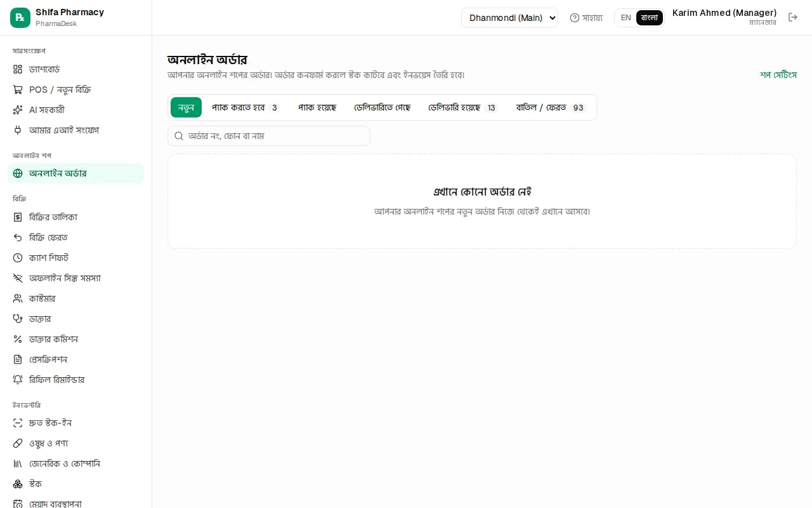Click the logout icon beside Karim Ahmed
Image resolution: width=812 pixels, height=508 pixels.
[x=793, y=17]
